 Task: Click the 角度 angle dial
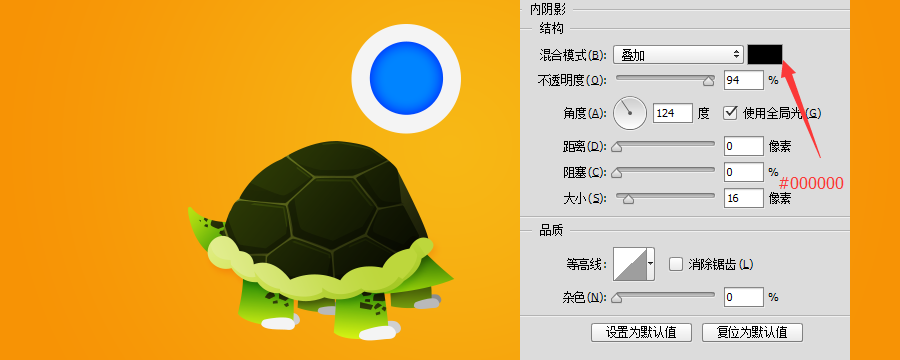click(x=630, y=113)
